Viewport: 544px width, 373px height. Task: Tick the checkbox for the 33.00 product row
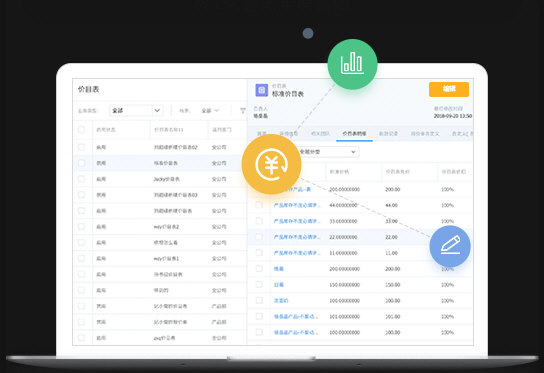pos(259,221)
